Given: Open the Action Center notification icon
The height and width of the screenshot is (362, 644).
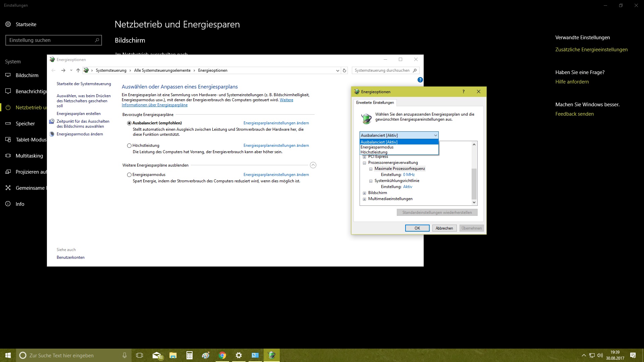Looking at the screenshot, I should 633,355.
